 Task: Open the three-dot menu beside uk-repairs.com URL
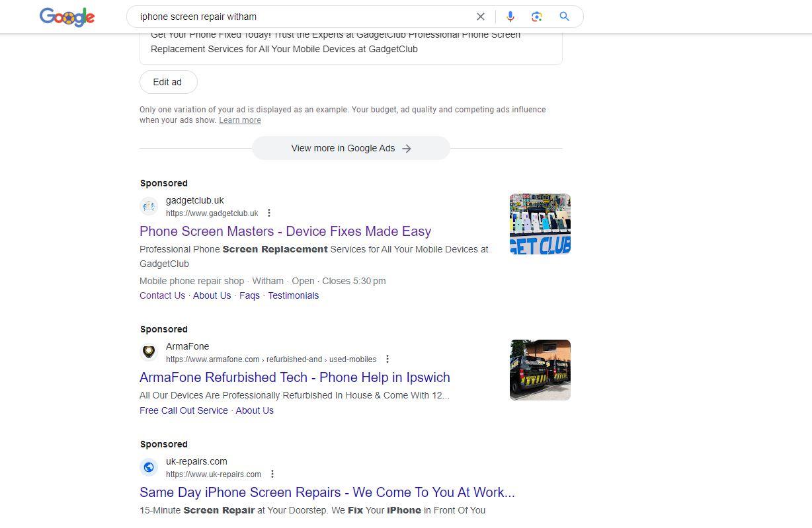(272, 474)
